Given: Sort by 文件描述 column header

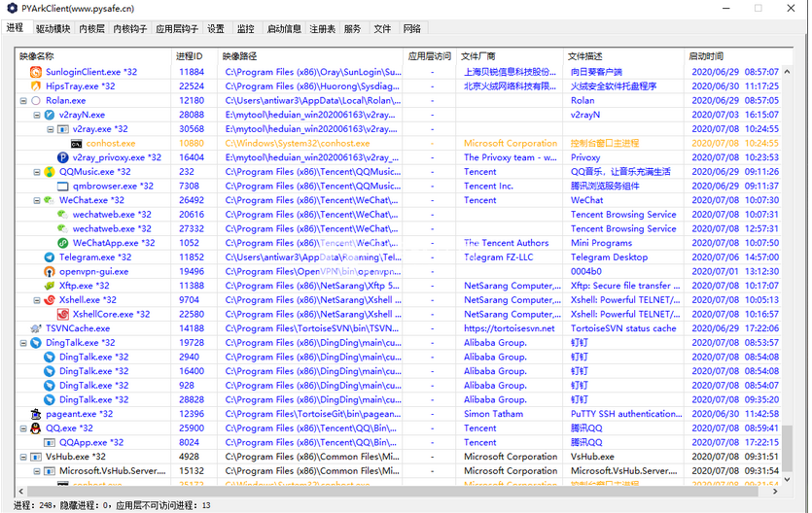Looking at the screenshot, I should 623,56.
